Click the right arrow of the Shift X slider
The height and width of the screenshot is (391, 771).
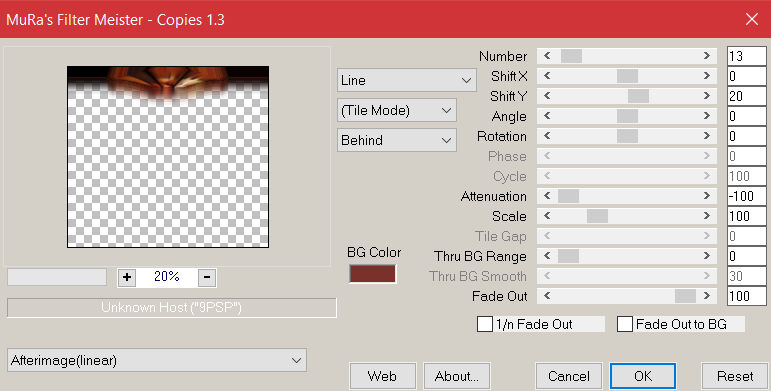tap(707, 76)
